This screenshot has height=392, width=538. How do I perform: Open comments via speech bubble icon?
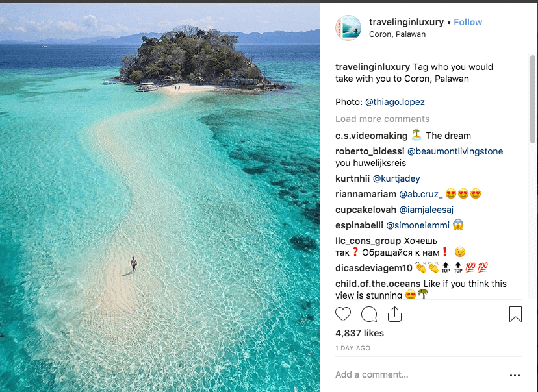[369, 314]
